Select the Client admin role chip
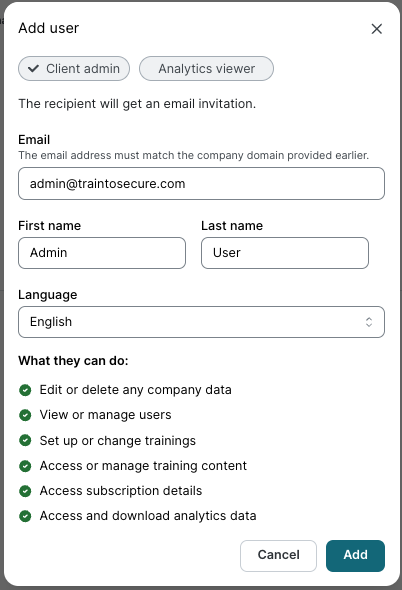Image resolution: width=402 pixels, height=590 pixels. pos(74,68)
